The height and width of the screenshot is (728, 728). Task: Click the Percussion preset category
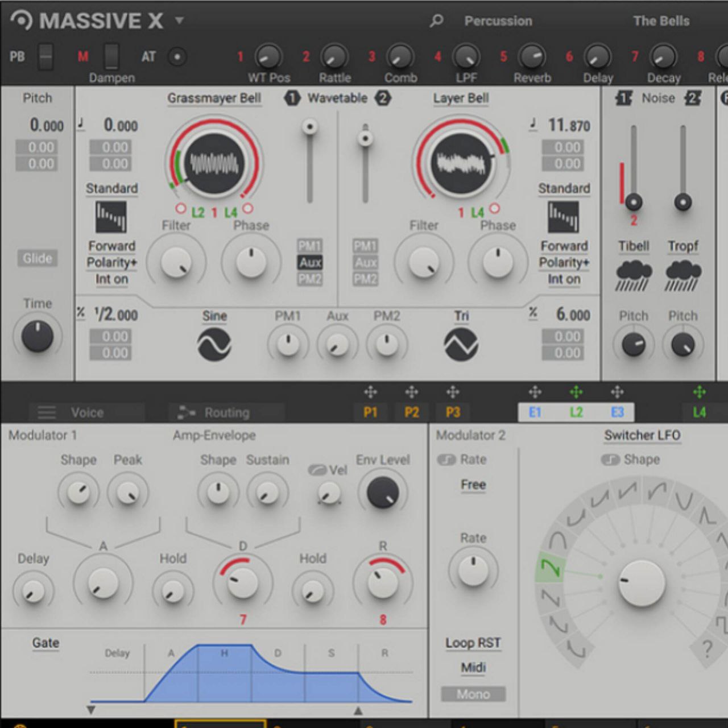click(498, 21)
